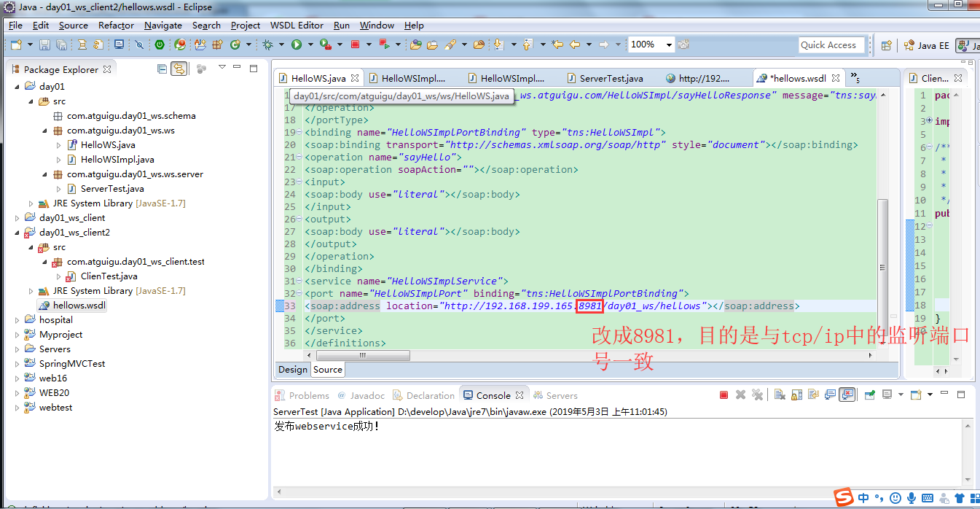Click the New file toolbar icon
This screenshot has height=509, width=980.
tap(16, 44)
